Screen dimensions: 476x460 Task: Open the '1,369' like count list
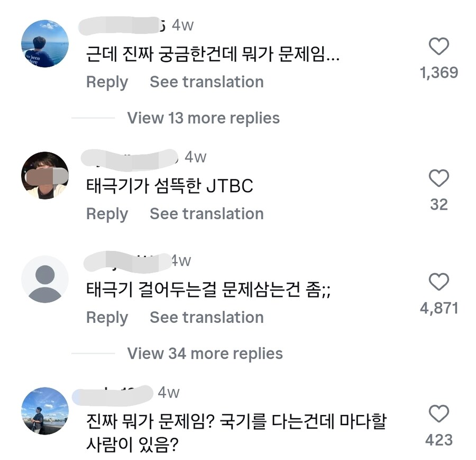[439, 73]
